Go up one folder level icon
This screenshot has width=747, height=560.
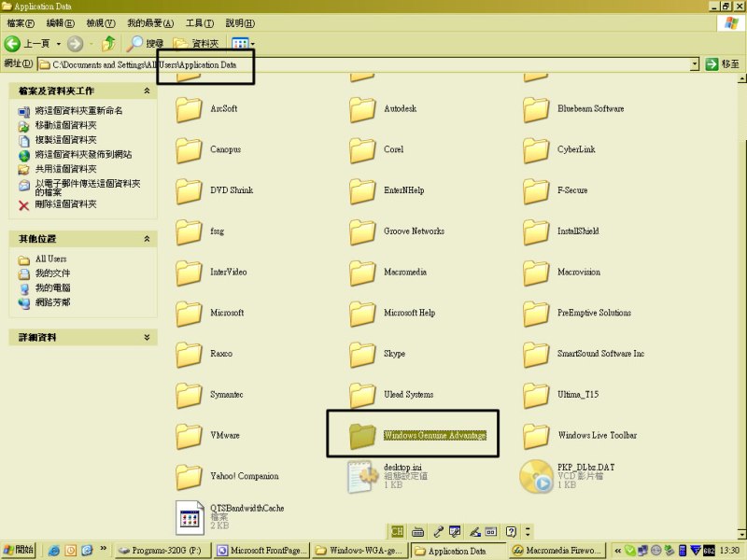click(109, 44)
